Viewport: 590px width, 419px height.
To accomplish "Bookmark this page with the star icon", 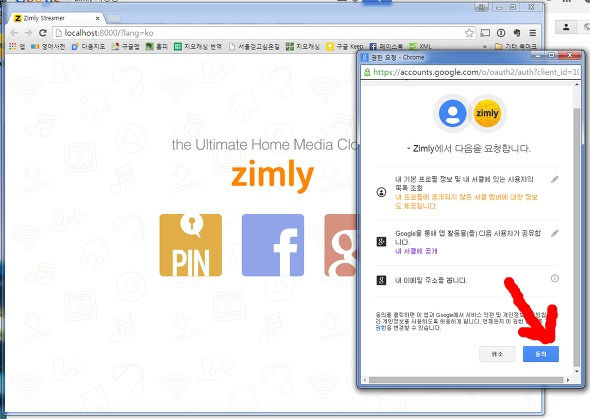I will coord(469,33).
